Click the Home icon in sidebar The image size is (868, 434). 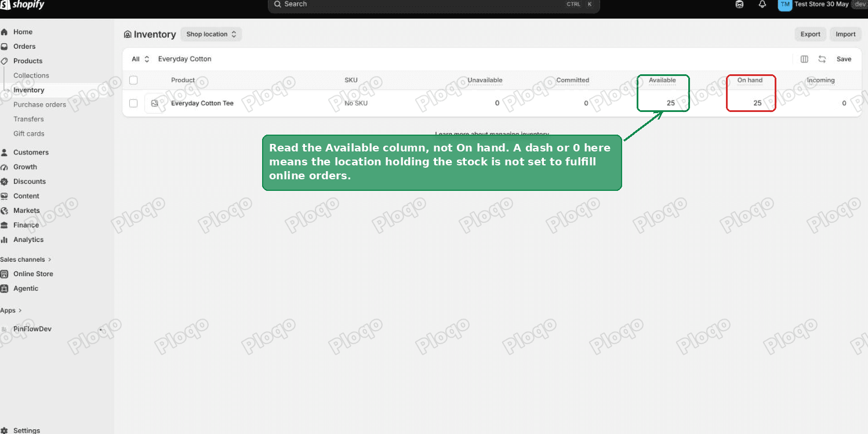[4, 32]
